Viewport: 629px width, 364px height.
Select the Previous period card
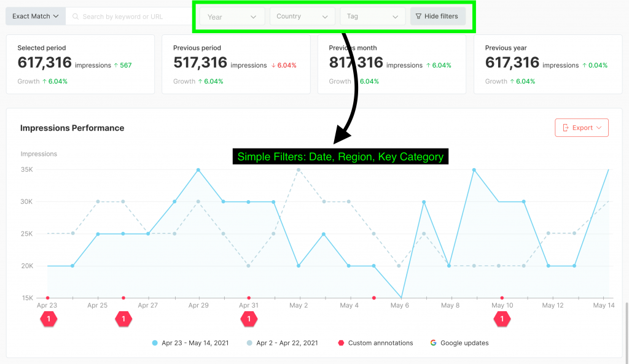click(236, 64)
